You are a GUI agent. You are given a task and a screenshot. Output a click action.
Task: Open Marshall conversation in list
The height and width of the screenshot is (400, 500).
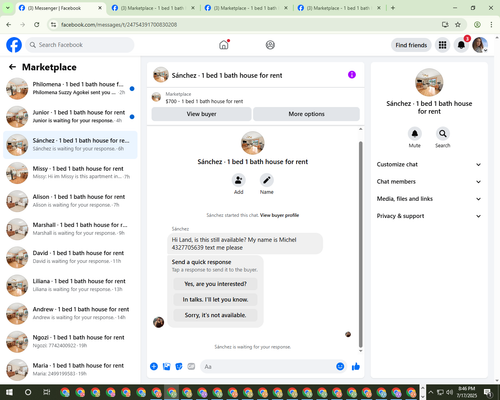coord(70,229)
